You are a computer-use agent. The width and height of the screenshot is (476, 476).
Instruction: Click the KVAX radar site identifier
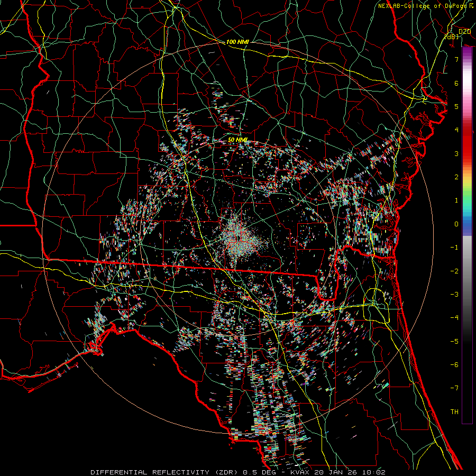coord(300,472)
